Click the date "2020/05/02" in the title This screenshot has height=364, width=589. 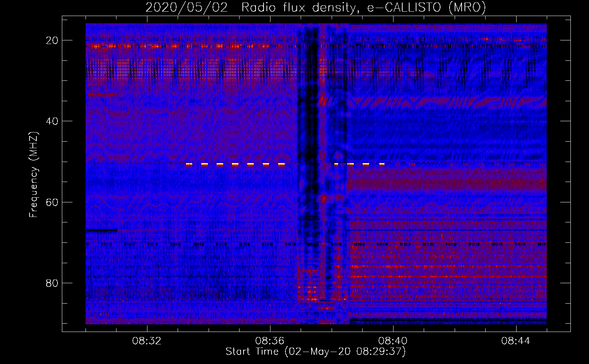pyautogui.click(x=187, y=7)
